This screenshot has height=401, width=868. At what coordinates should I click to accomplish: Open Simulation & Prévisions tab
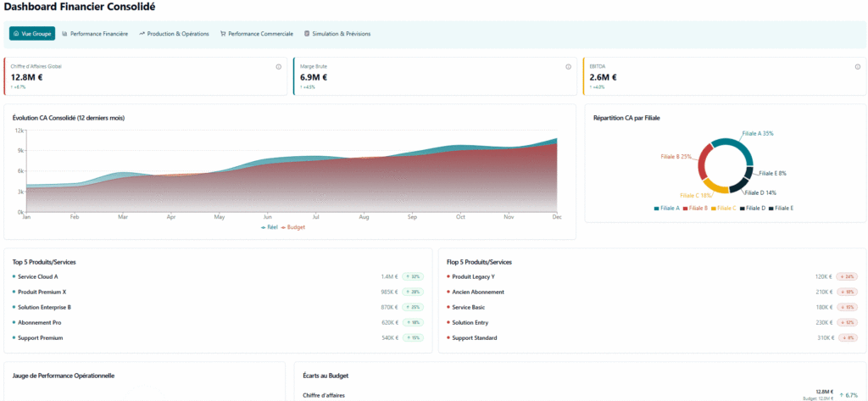(337, 34)
